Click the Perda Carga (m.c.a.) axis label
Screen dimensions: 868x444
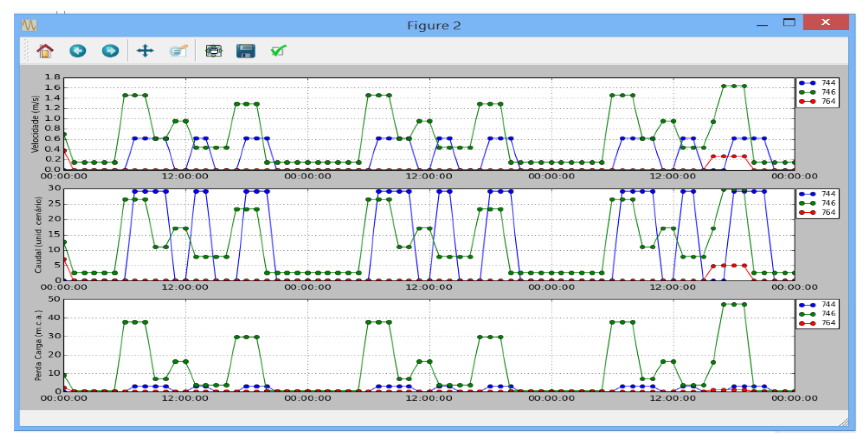pos(38,345)
